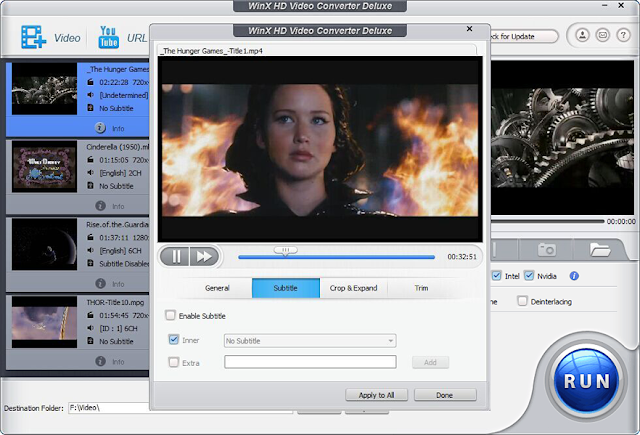640x435 pixels.
Task: Select the Rise of the Guardians thumbnail
Action: pyautogui.click(x=44, y=244)
